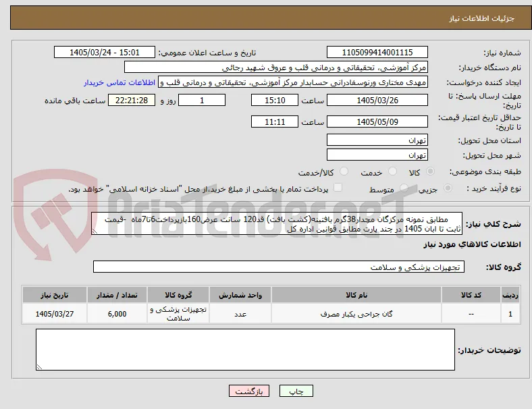Click the price validity time 11:11
Image resolution: width=532 pixels, height=409 pixels.
(275, 121)
